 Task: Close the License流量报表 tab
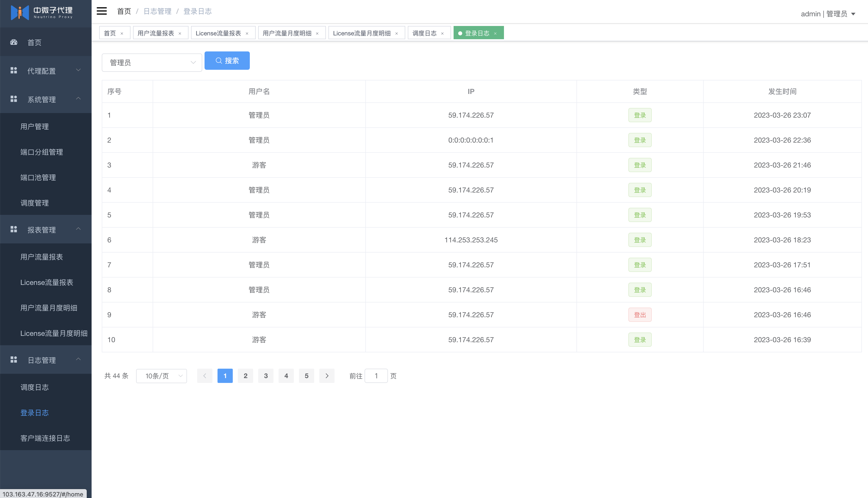247,34
